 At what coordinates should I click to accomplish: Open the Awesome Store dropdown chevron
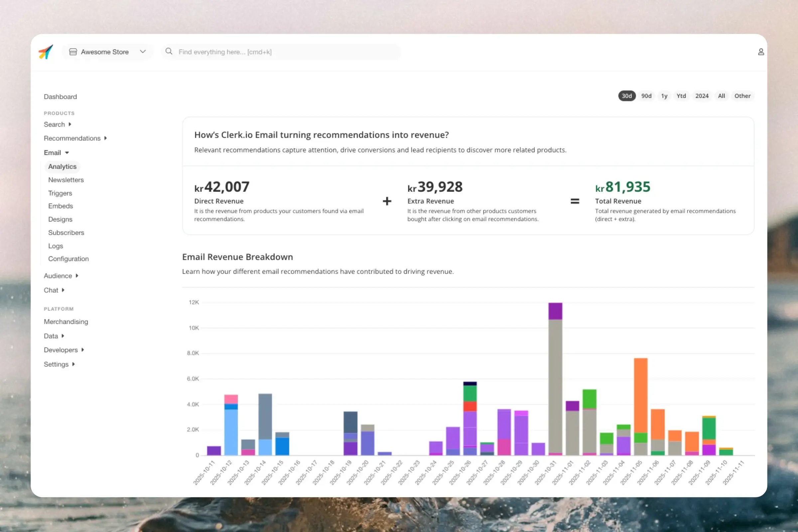coord(143,52)
